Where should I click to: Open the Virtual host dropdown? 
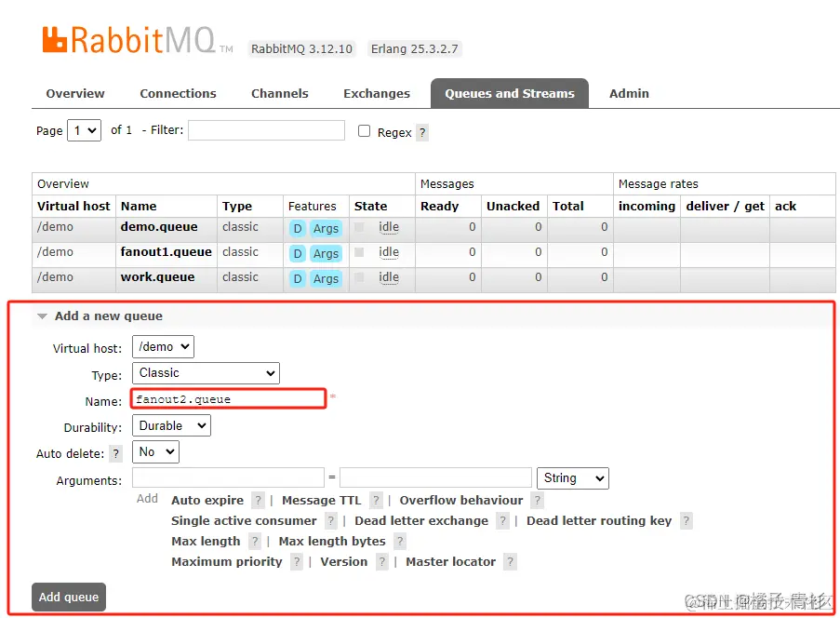[163, 346]
